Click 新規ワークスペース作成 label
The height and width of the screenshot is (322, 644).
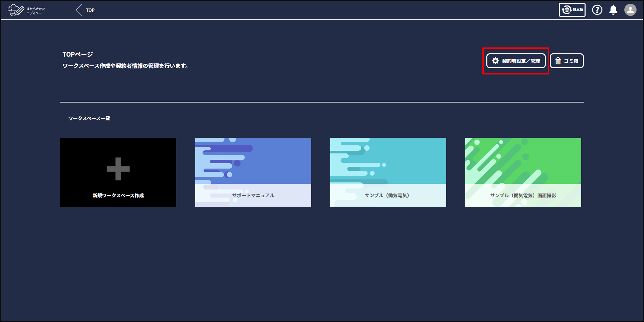click(118, 196)
